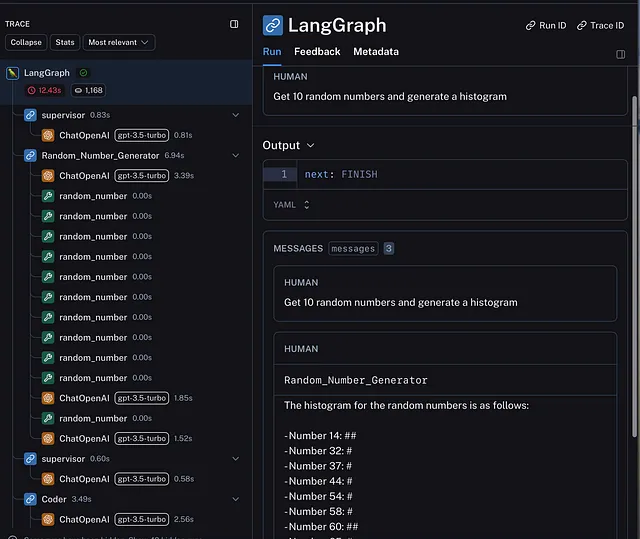Click ChatOpenAI icon with 0.81s latency
640x539 pixels.
click(x=48, y=135)
